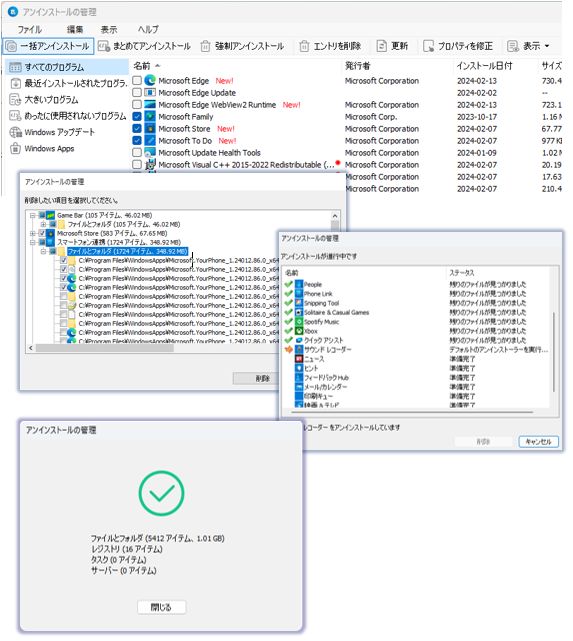Click the 更新 refresh toolbar button

(x=392, y=46)
